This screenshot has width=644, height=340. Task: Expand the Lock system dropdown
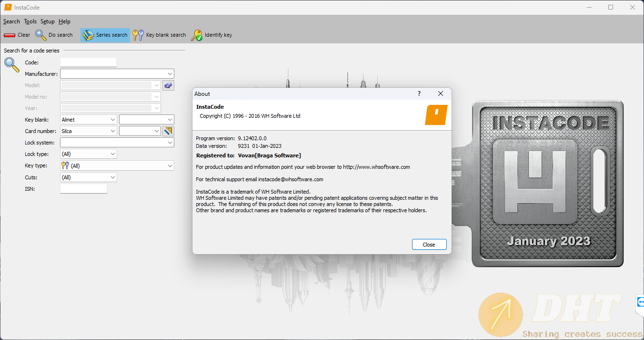(170, 143)
